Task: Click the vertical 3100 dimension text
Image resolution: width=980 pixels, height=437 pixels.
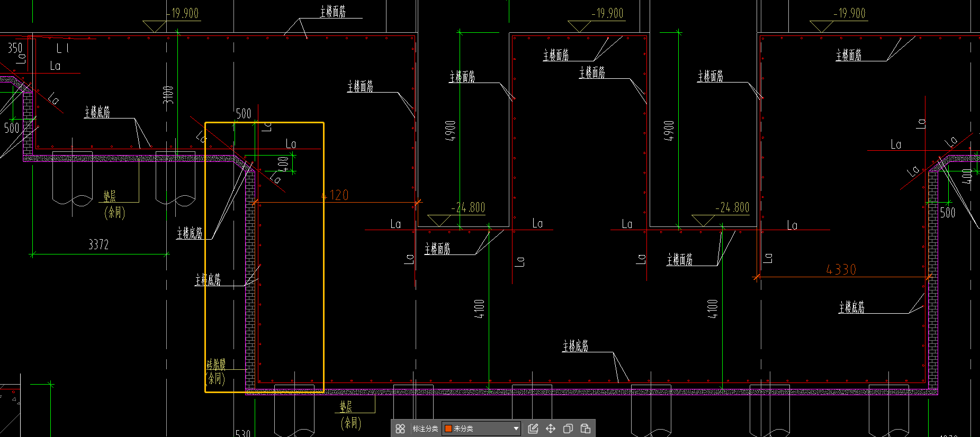Action: (x=168, y=95)
